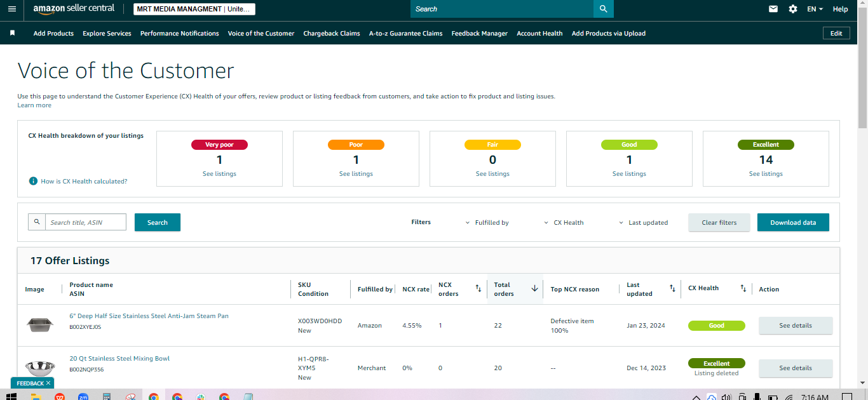Open 20 Qt Stainless Steel Mixing Bowl link
Image resolution: width=868 pixels, height=400 pixels.
(119, 358)
